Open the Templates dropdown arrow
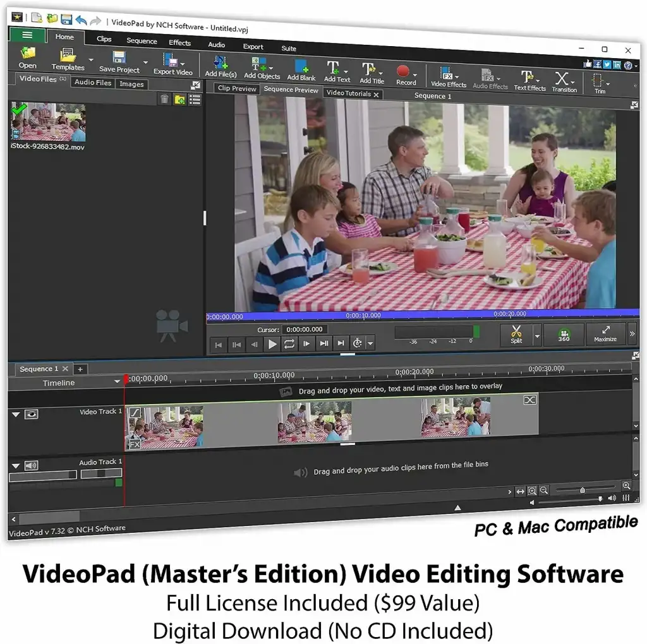Screen dimensions: 647x644 coord(91,60)
